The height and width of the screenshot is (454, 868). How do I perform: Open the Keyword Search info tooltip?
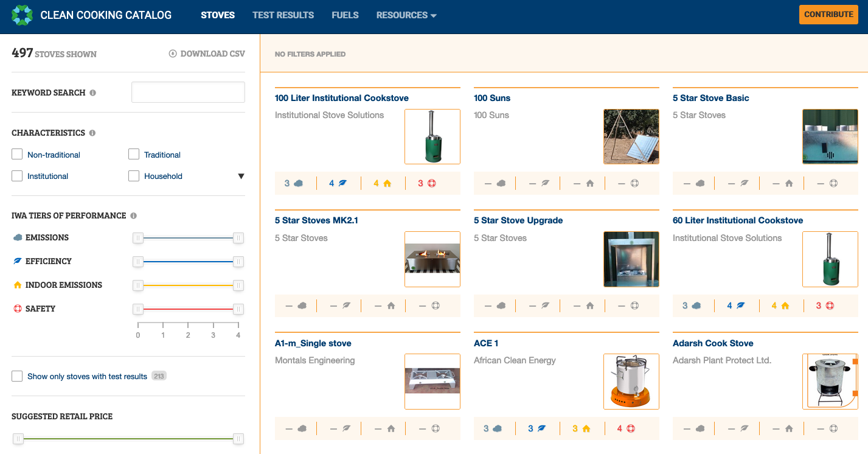coord(93,92)
